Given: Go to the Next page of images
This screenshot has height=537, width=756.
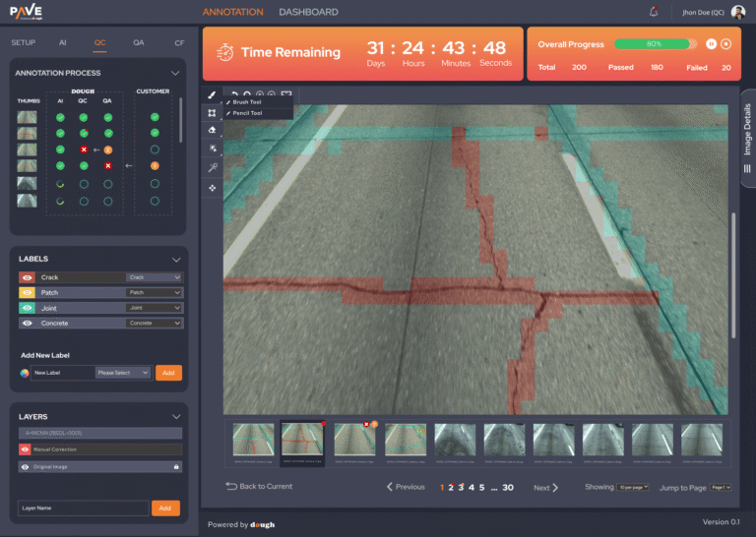Looking at the screenshot, I should click(546, 487).
